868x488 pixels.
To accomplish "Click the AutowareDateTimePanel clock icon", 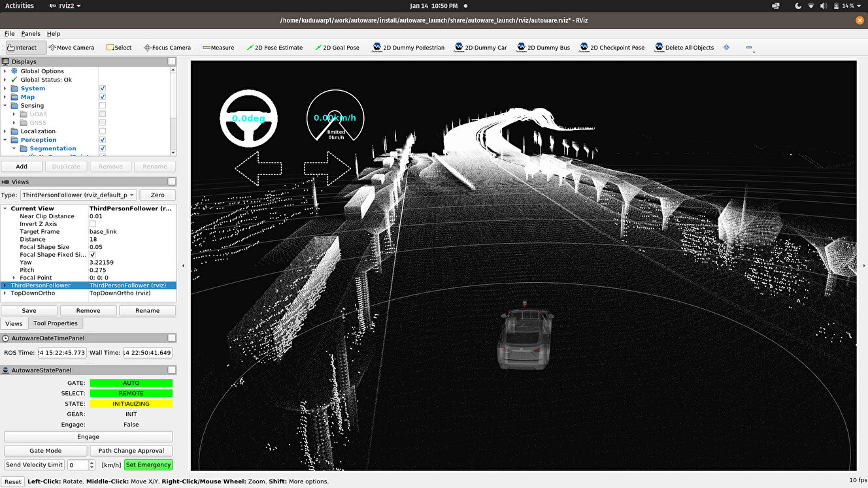I will coord(6,338).
